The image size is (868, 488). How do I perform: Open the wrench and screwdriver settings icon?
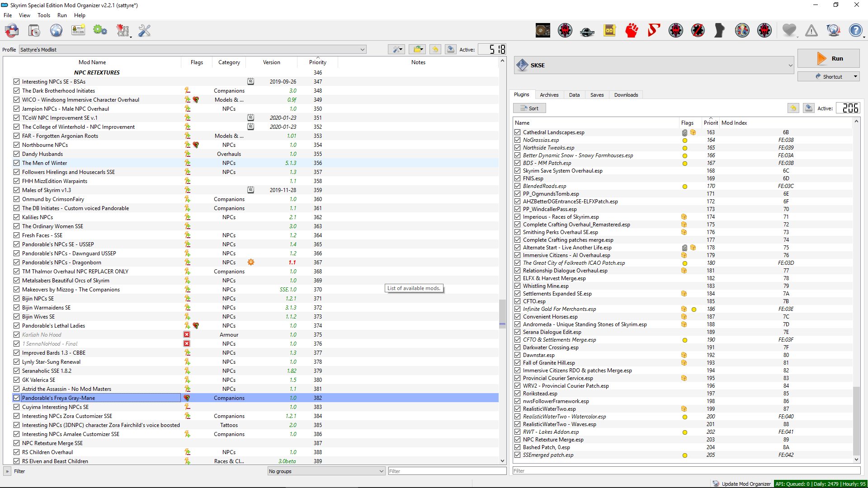(144, 31)
